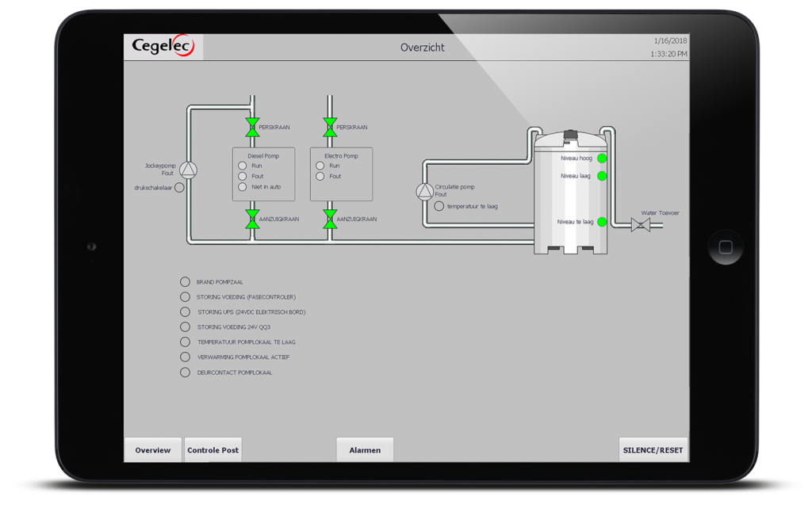The height and width of the screenshot is (512, 812).
Task: Select the Electro Pomp AANZUIGKRAAN valve
Action: coord(330,219)
